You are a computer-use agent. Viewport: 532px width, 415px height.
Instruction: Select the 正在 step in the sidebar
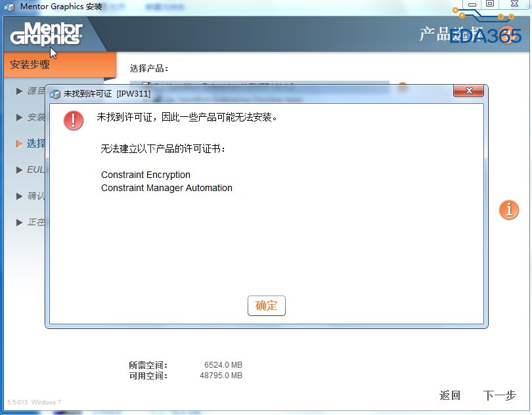coord(31,222)
